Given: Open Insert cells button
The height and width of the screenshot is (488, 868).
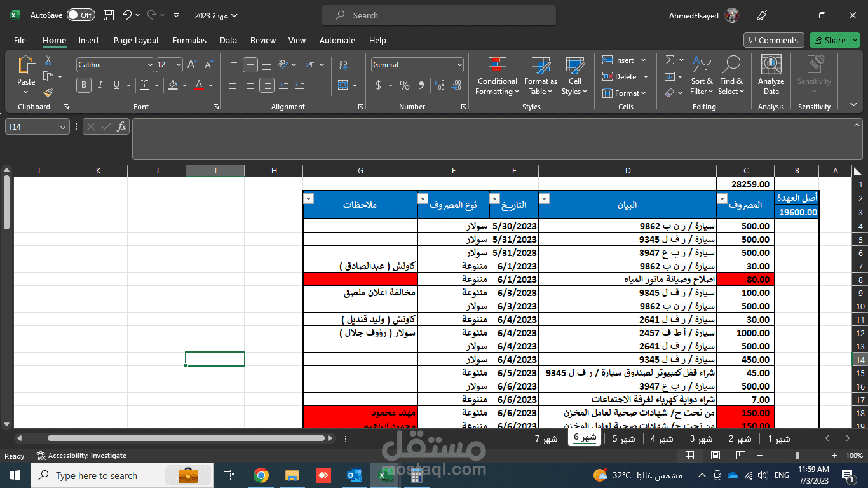Looking at the screenshot, I should pyautogui.click(x=624, y=60).
